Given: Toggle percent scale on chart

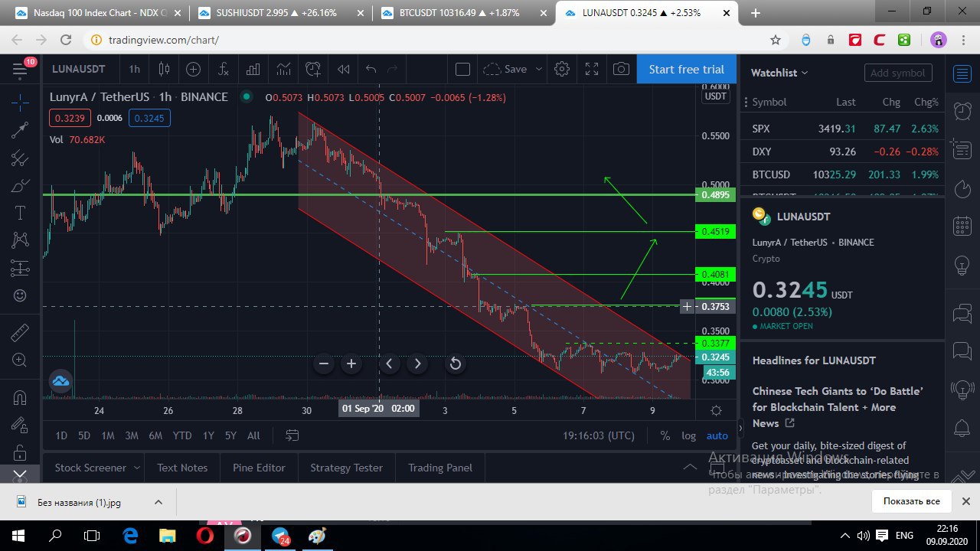Looking at the screenshot, I should [x=665, y=435].
